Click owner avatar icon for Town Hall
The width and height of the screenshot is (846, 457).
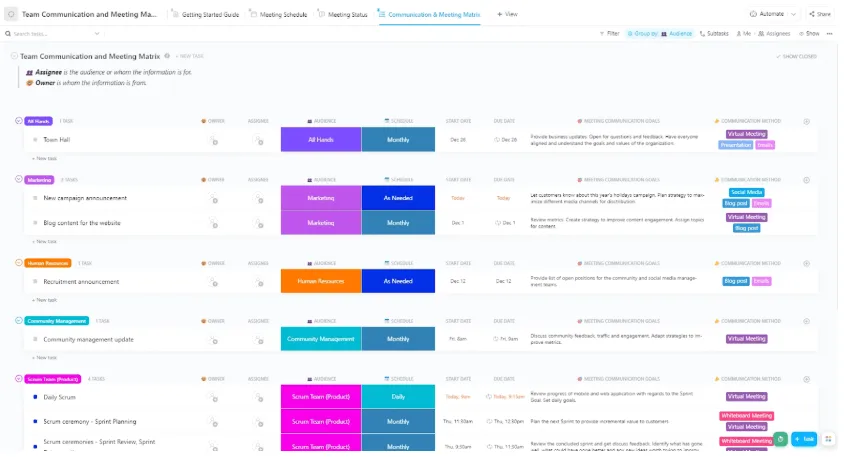(x=214, y=140)
